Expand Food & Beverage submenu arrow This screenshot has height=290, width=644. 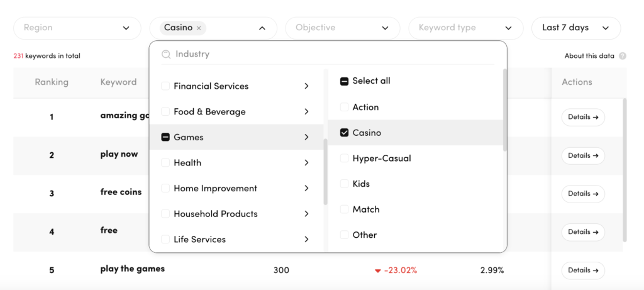tap(306, 112)
